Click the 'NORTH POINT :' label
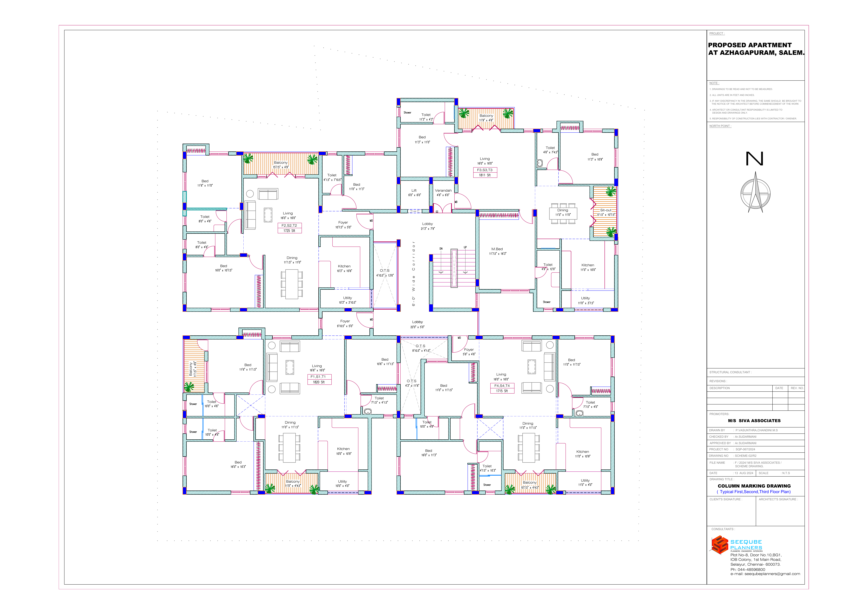This screenshot has height=614, width=868. click(x=720, y=126)
